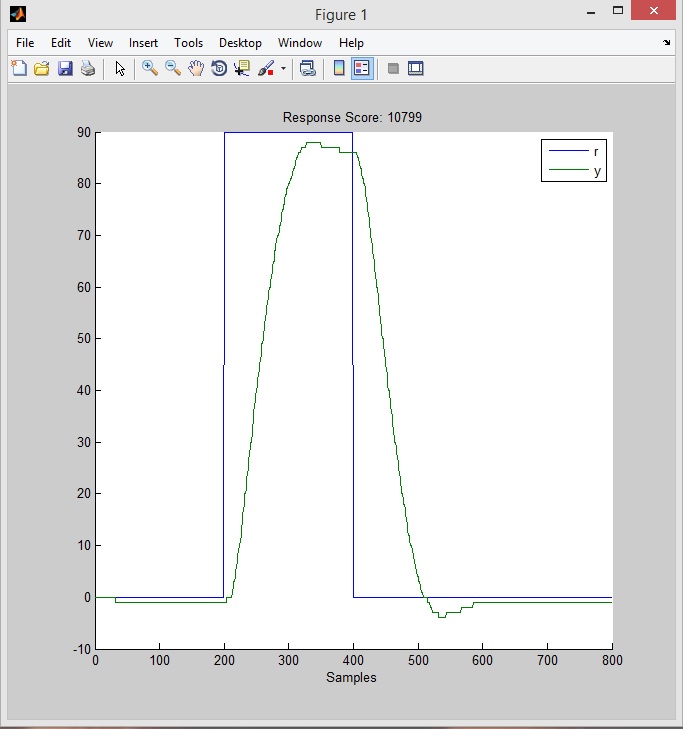The width and height of the screenshot is (683, 729).
Task: Toggle the Insert Colorbar button
Action: 339,69
